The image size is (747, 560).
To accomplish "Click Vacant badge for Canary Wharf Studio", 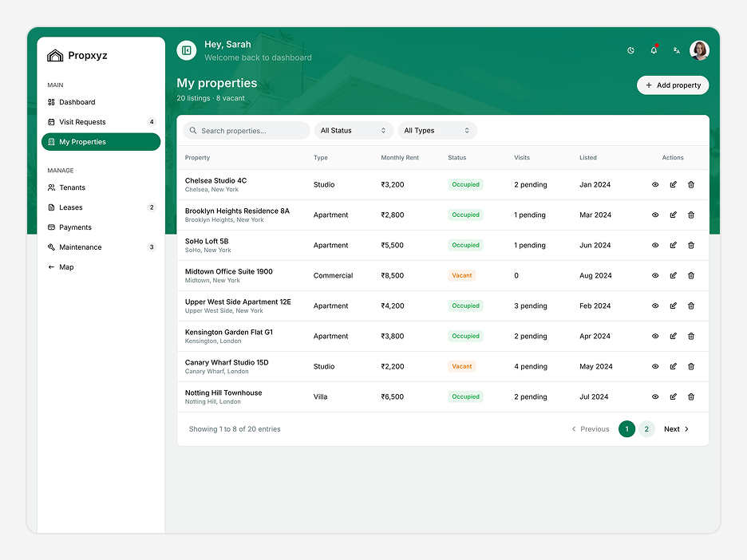I will pos(461,366).
